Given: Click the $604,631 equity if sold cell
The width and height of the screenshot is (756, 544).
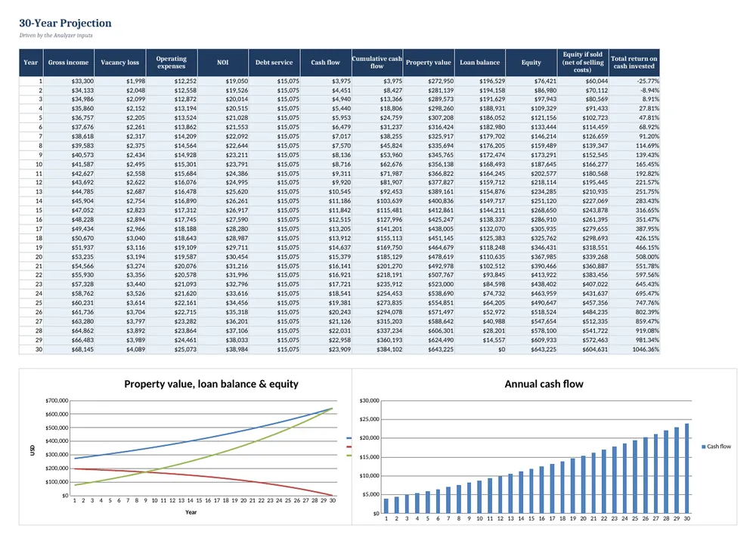Looking at the screenshot, I should [x=583, y=349].
